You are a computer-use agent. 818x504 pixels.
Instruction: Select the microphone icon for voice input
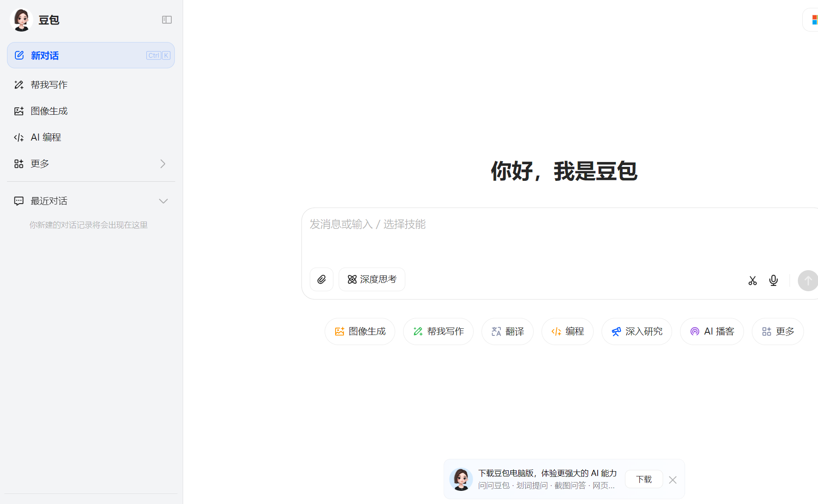pos(773,280)
